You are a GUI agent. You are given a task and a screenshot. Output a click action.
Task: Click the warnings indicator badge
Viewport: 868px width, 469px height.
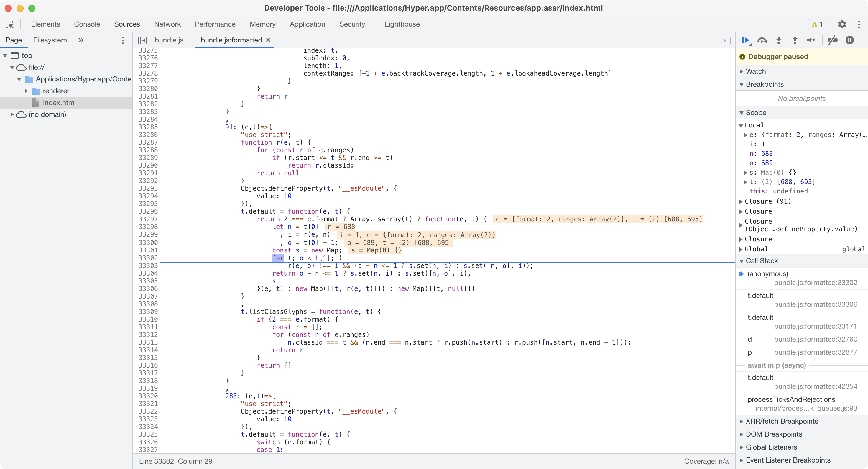pyautogui.click(x=817, y=24)
